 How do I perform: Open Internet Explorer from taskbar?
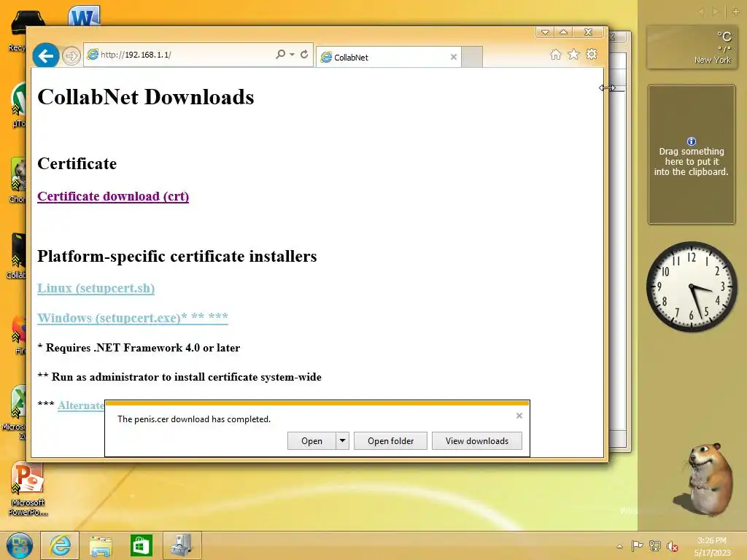click(x=60, y=545)
